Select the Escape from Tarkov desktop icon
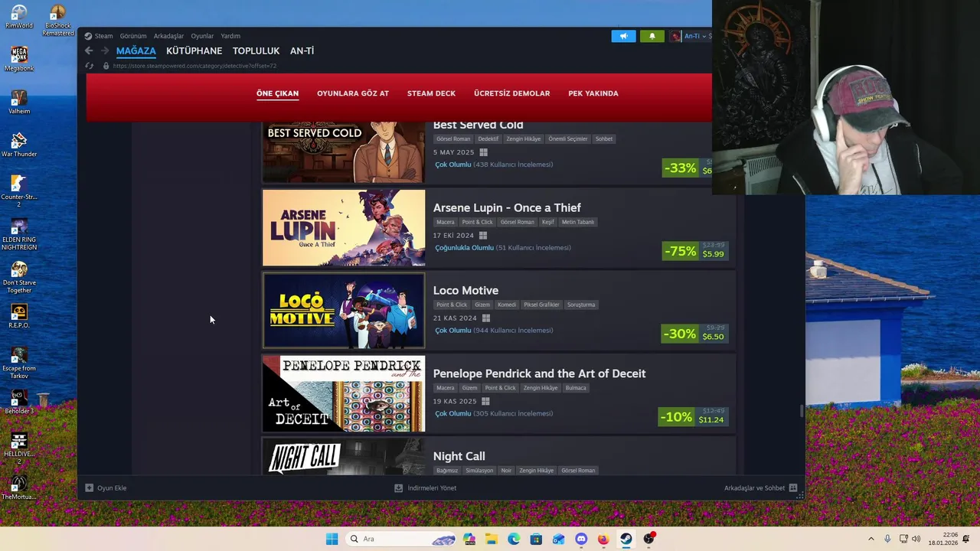The width and height of the screenshot is (980, 551). click(19, 363)
